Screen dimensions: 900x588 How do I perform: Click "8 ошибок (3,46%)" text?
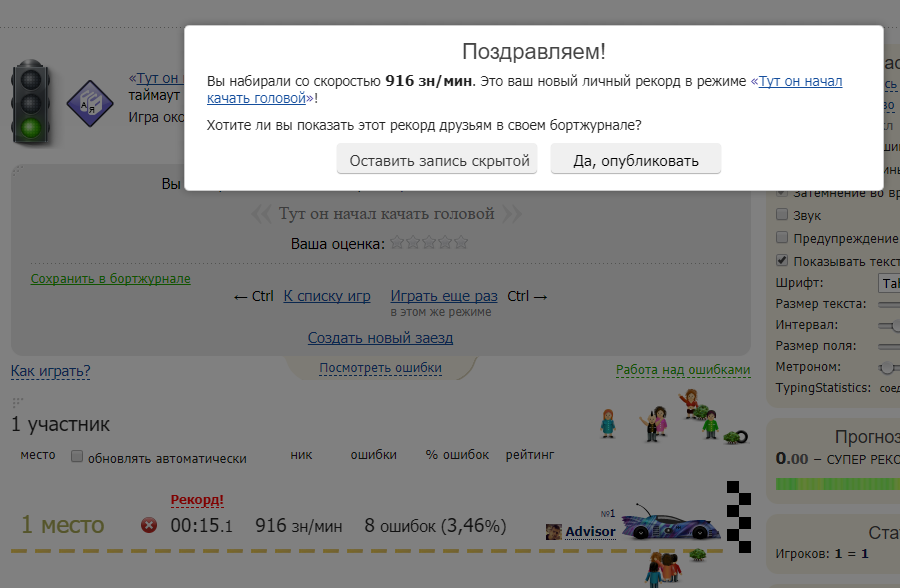point(435,525)
